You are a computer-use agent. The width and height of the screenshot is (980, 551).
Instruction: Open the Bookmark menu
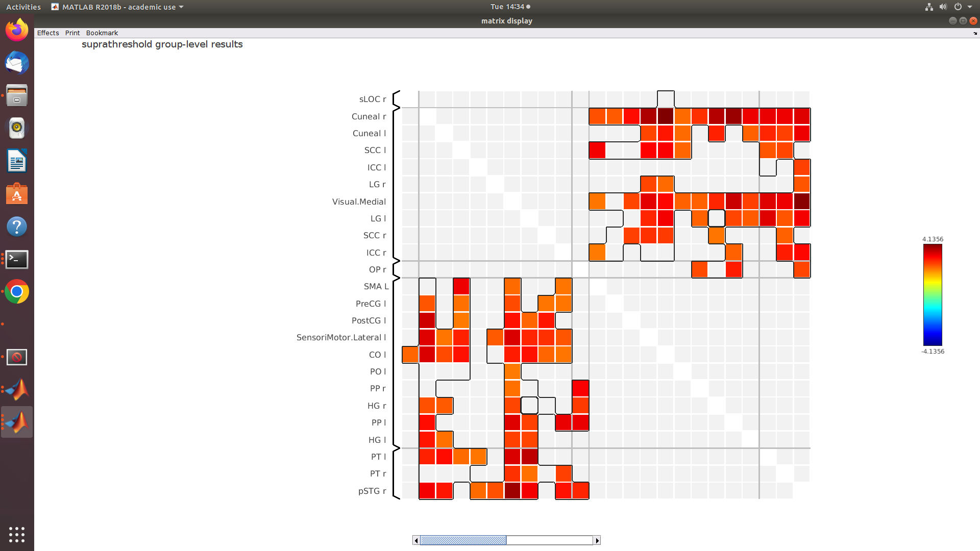coord(102,33)
